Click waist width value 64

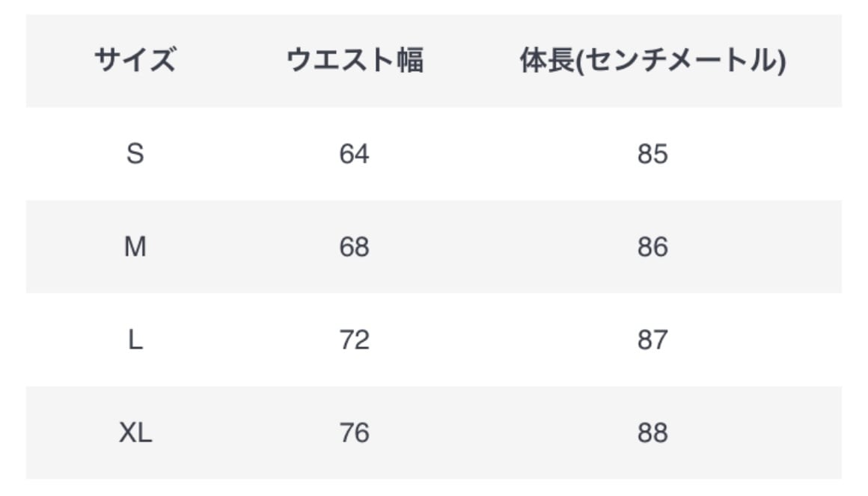pos(354,154)
